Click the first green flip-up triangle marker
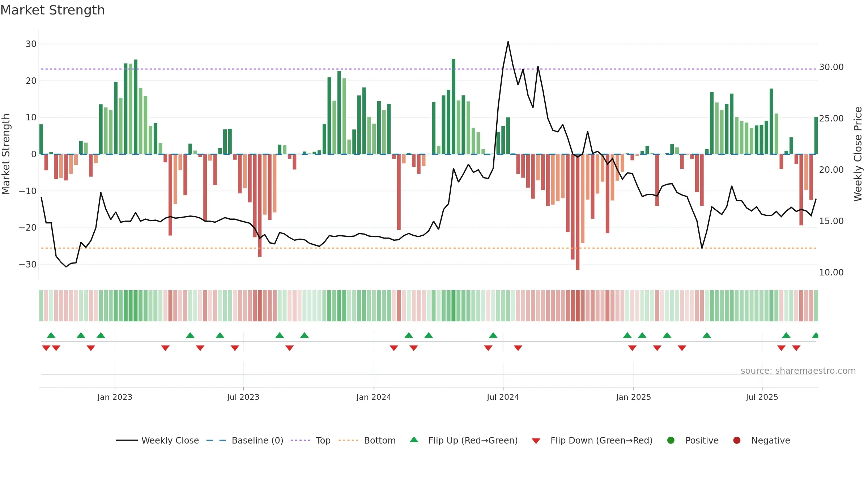This screenshot has width=868, height=488. pyautogui.click(x=51, y=335)
